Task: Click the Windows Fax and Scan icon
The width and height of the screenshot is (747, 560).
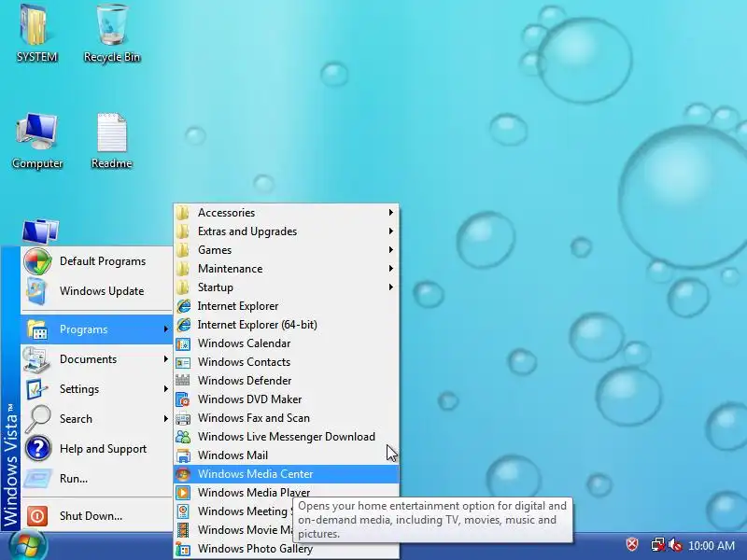Action: (183, 418)
